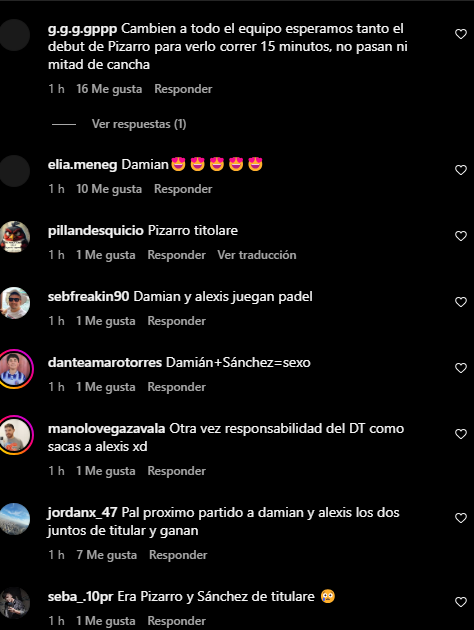This screenshot has width=474, height=630.
Task: View danteamarotorres story from the avatar ring
Action: point(15,369)
